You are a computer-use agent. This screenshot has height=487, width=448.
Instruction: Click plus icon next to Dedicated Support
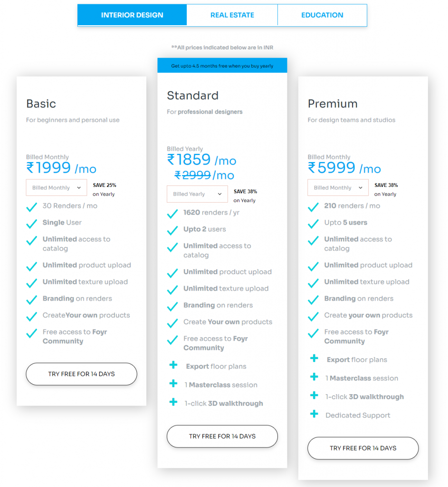(314, 414)
